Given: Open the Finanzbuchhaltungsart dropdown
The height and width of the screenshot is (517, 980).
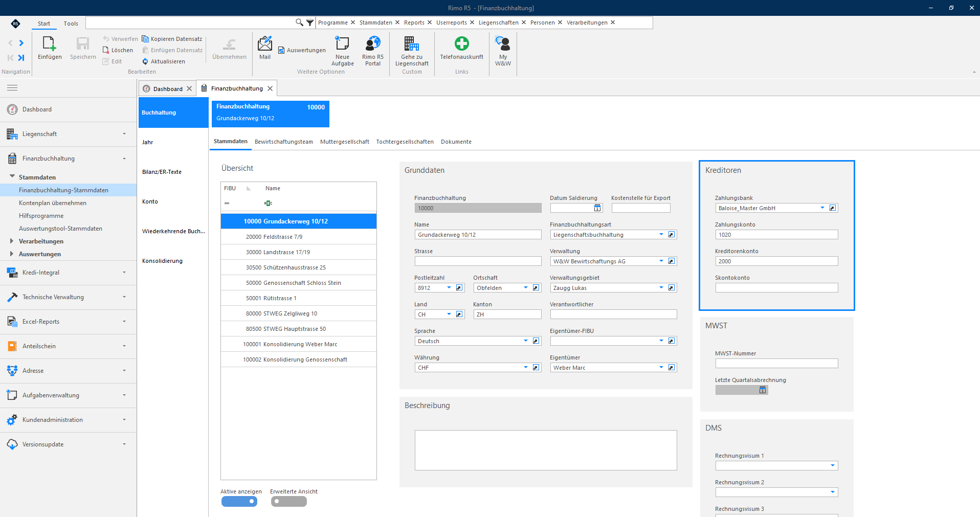Looking at the screenshot, I should [x=661, y=235].
